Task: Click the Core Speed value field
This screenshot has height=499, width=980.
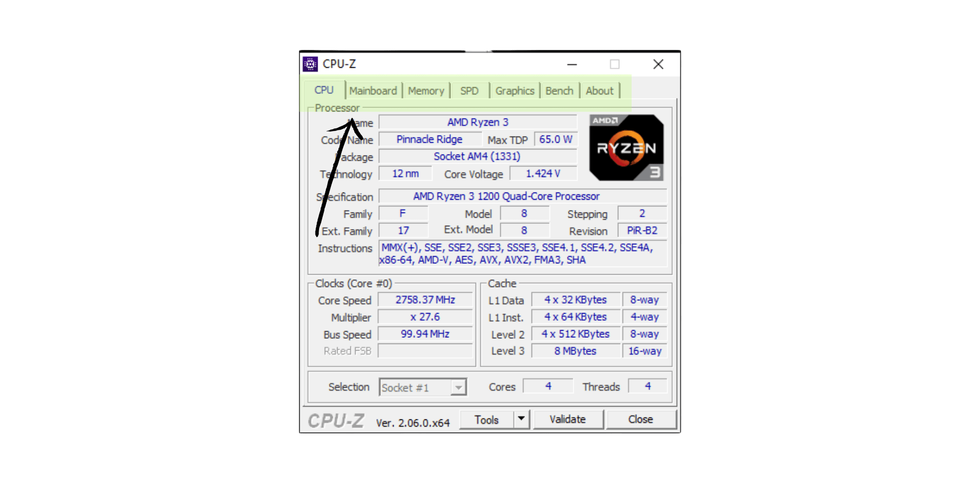Action: (425, 300)
